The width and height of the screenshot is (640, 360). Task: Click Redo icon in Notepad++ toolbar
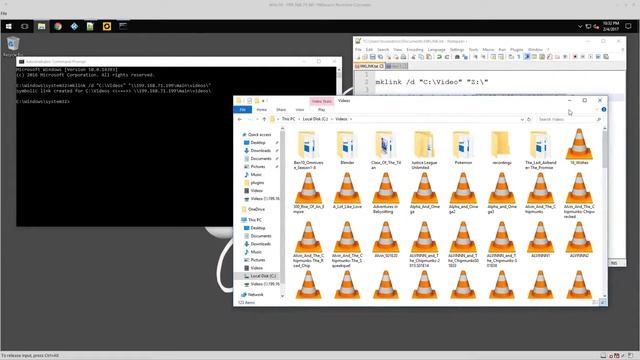[x=447, y=57]
